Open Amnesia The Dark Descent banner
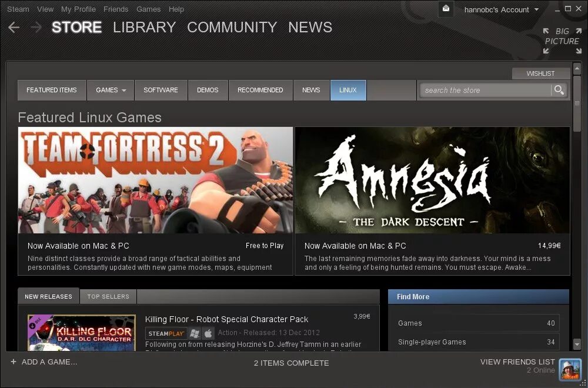 coord(432,180)
